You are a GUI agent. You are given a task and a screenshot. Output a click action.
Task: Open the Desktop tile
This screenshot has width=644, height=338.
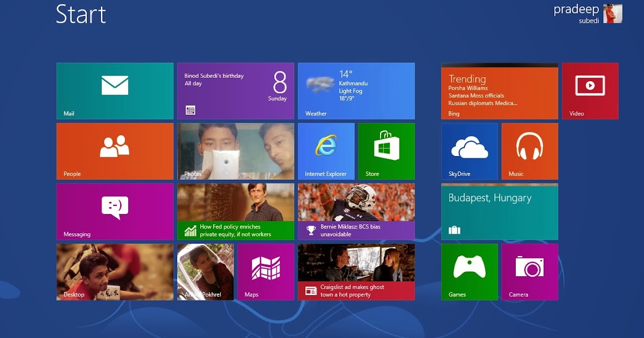pos(115,272)
